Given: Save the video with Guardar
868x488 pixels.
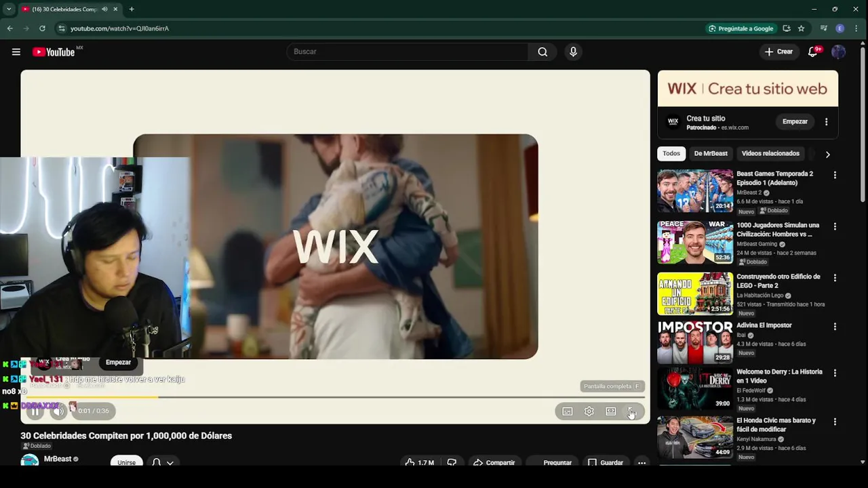Looking at the screenshot, I should click(x=605, y=462).
